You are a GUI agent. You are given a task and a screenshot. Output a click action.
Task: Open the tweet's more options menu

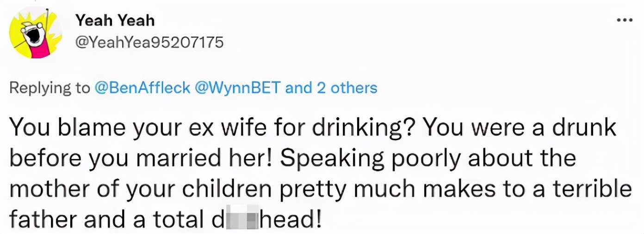click(625, 20)
